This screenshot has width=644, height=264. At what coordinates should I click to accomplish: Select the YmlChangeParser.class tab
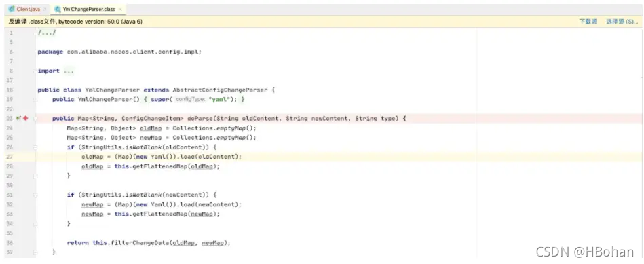coord(89,9)
